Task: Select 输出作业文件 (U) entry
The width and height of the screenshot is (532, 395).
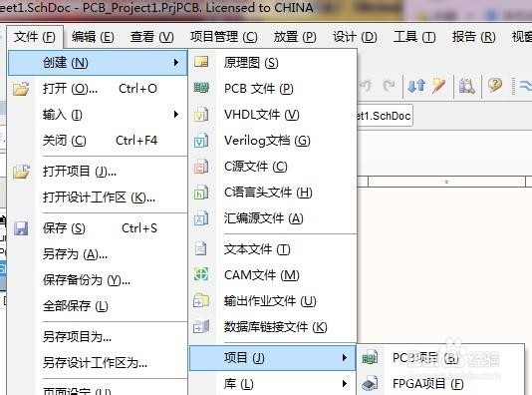Action: (x=273, y=301)
